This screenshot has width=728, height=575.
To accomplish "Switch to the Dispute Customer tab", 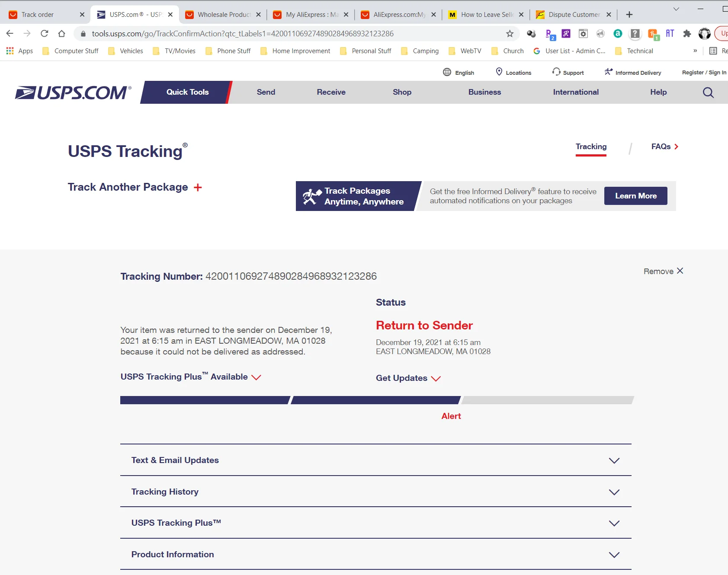I will pyautogui.click(x=574, y=15).
